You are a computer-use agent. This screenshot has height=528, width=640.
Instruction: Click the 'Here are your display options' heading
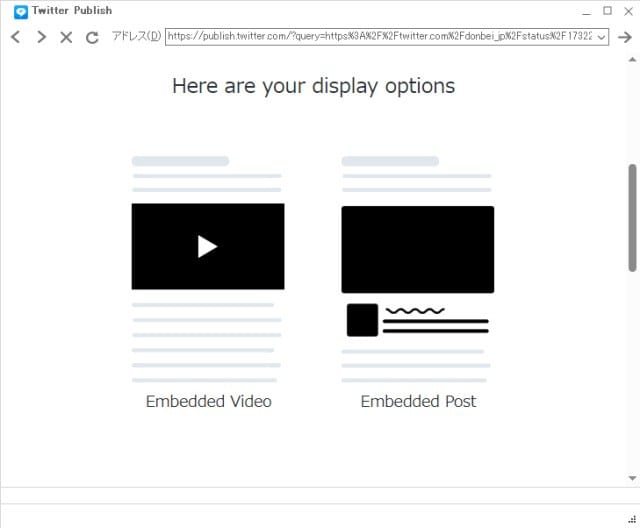pos(313,86)
